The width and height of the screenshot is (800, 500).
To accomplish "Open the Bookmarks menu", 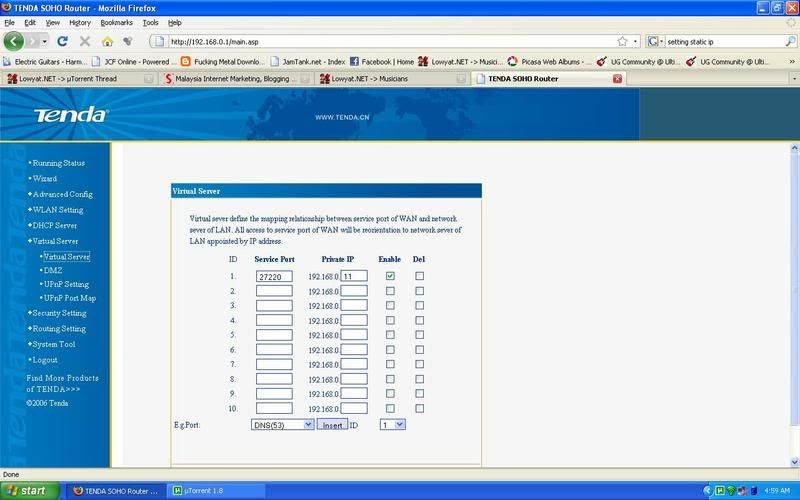I will [x=116, y=21].
